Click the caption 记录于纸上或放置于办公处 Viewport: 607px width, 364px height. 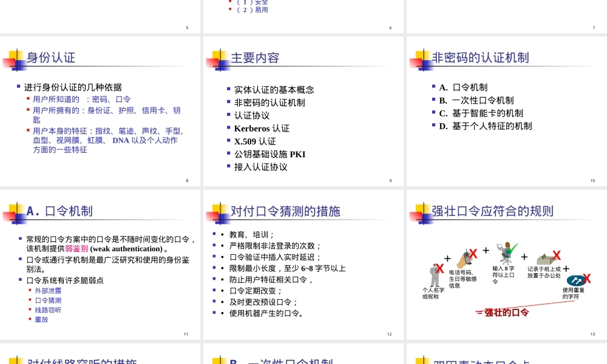click(544, 272)
